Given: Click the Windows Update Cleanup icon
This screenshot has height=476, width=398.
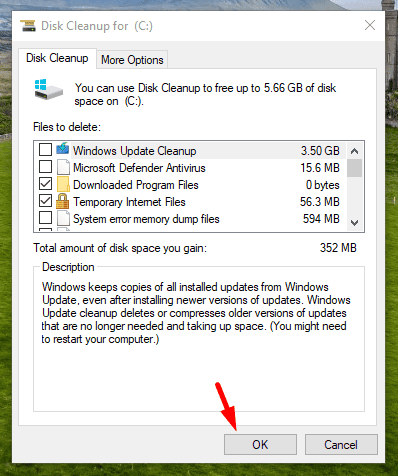Looking at the screenshot, I should 63,149.
